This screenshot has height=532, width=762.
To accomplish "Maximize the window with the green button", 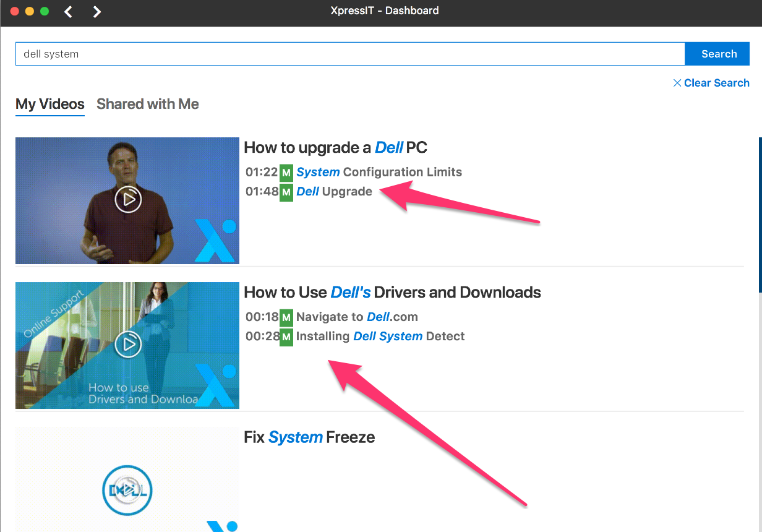I will click(44, 11).
